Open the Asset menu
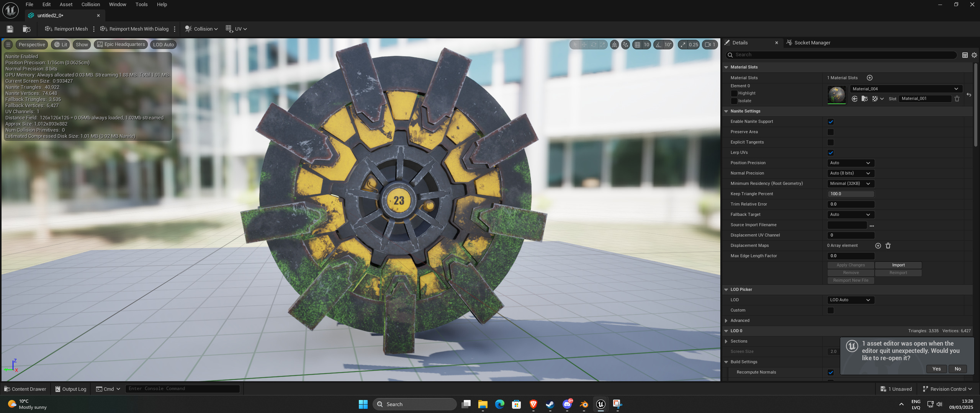 pos(66,5)
